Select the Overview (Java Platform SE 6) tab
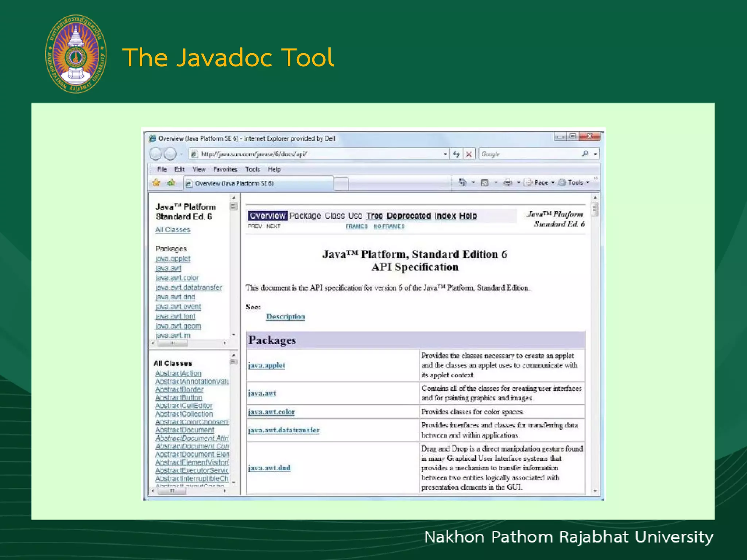Screen dimensions: 747x560 258,183
